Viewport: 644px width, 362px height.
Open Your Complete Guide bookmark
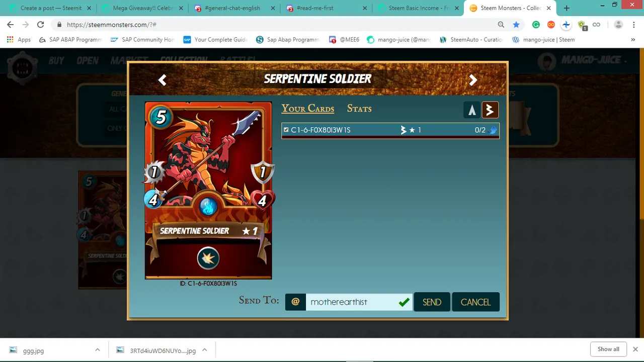click(x=215, y=40)
